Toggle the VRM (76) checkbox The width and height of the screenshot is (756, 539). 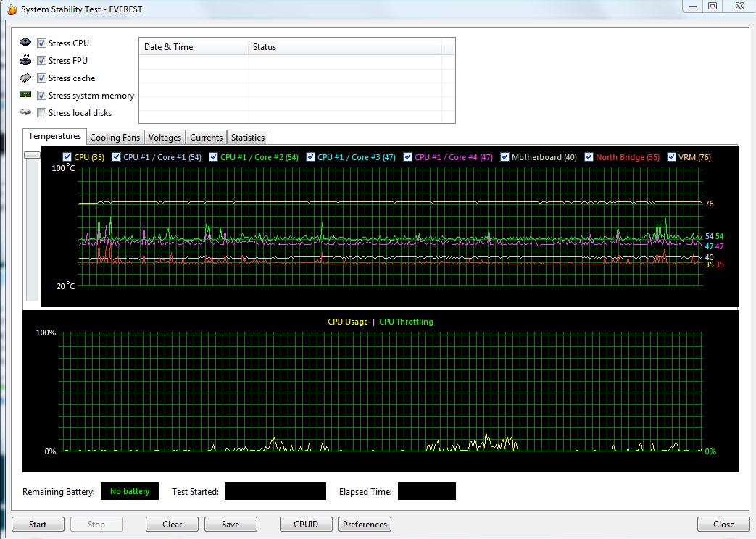[671, 156]
